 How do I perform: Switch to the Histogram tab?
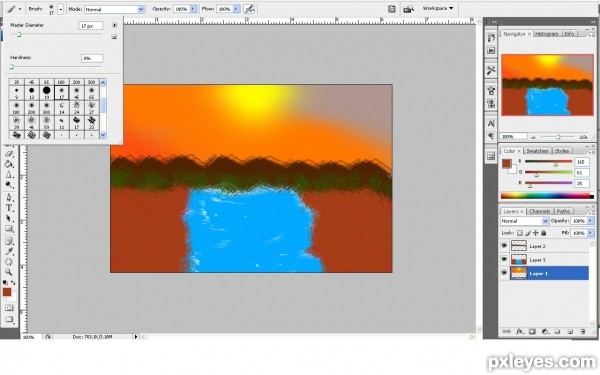(546, 34)
